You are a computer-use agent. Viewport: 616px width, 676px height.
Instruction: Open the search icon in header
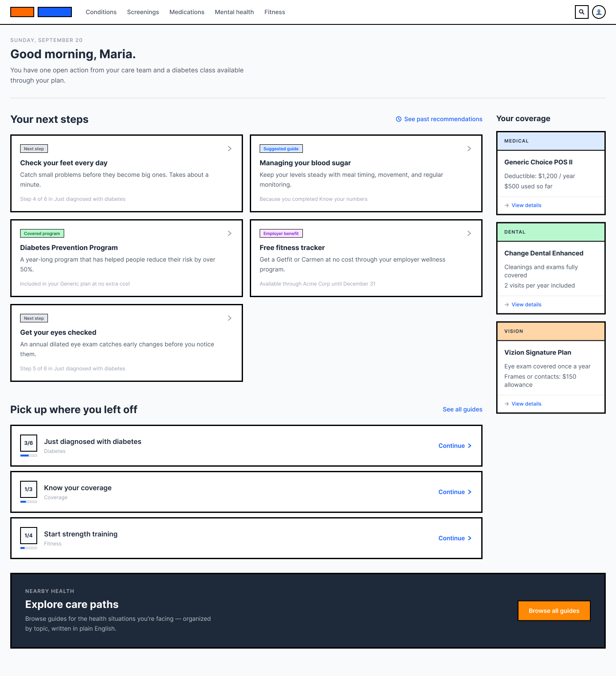[582, 12]
